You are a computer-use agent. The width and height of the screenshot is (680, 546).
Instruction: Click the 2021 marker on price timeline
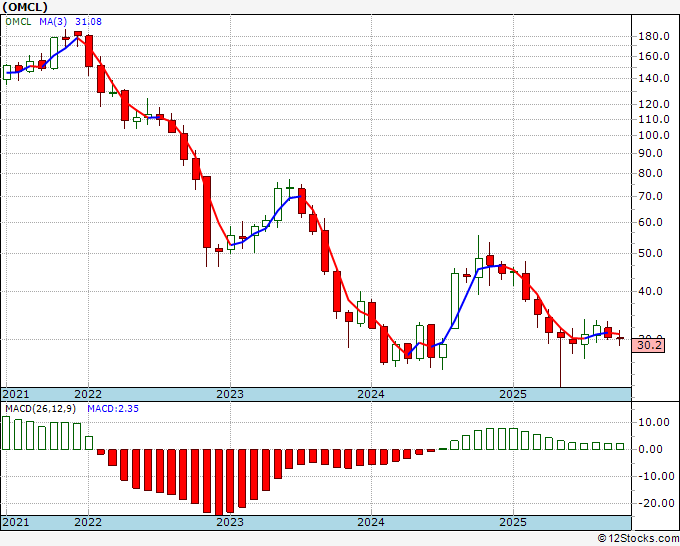[16, 394]
